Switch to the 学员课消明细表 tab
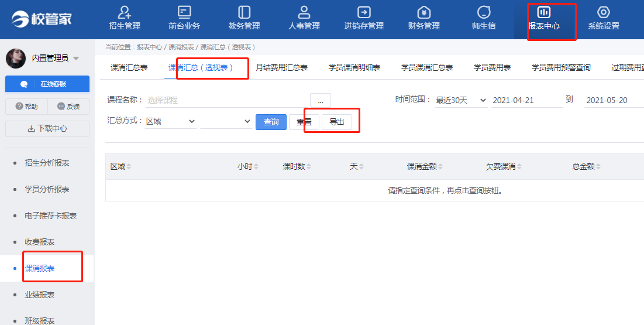 354,67
